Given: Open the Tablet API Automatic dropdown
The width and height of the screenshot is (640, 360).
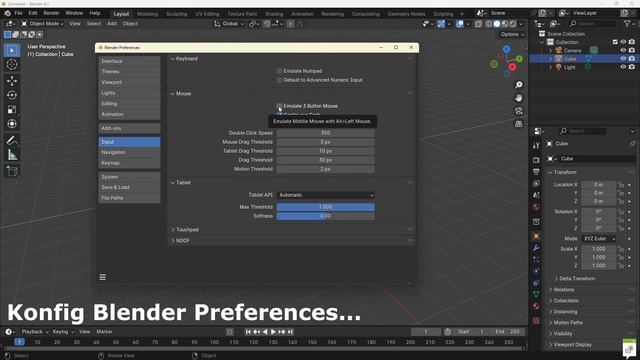Looking at the screenshot, I should 325,195.
